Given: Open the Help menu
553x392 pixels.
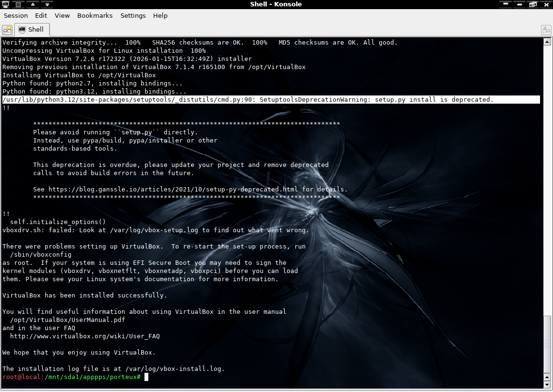Looking at the screenshot, I should pos(160,15).
